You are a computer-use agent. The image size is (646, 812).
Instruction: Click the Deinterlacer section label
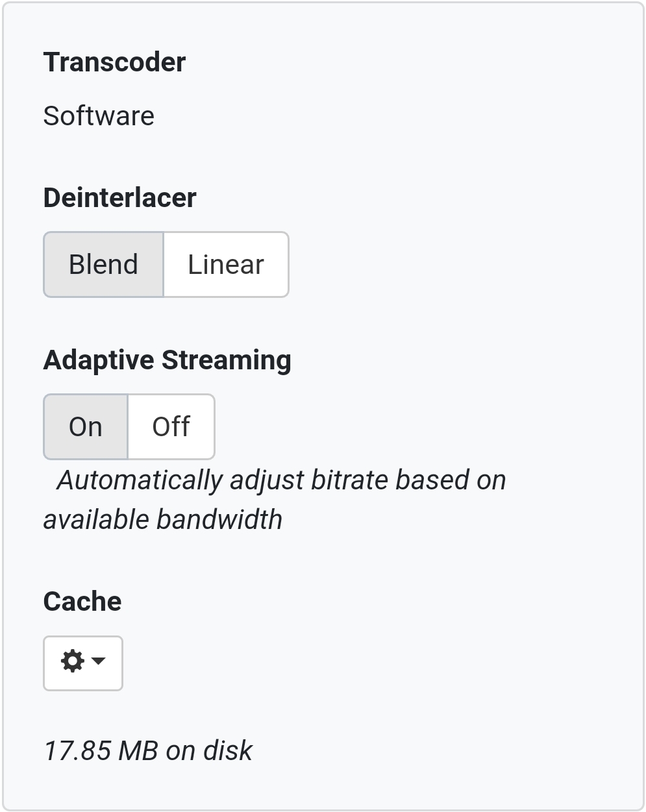(x=119, y=198)
